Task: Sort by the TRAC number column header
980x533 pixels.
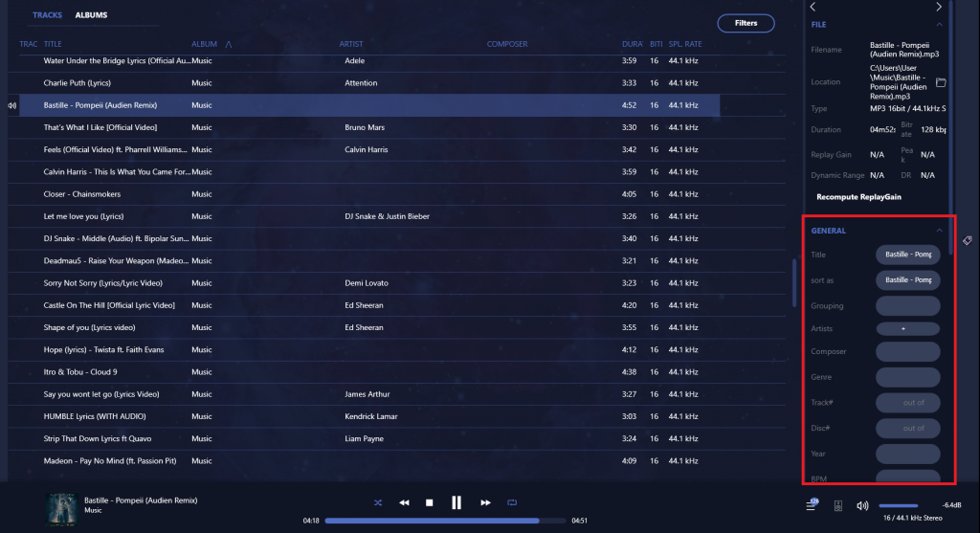Action: (x=28, y=44)
